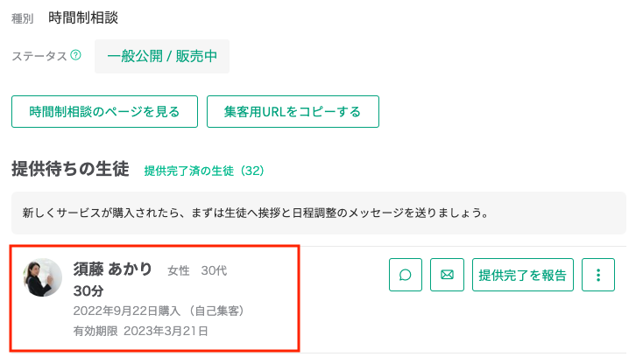Click the purchase date 2022年9月22日購入 text

tap(127, 311)
